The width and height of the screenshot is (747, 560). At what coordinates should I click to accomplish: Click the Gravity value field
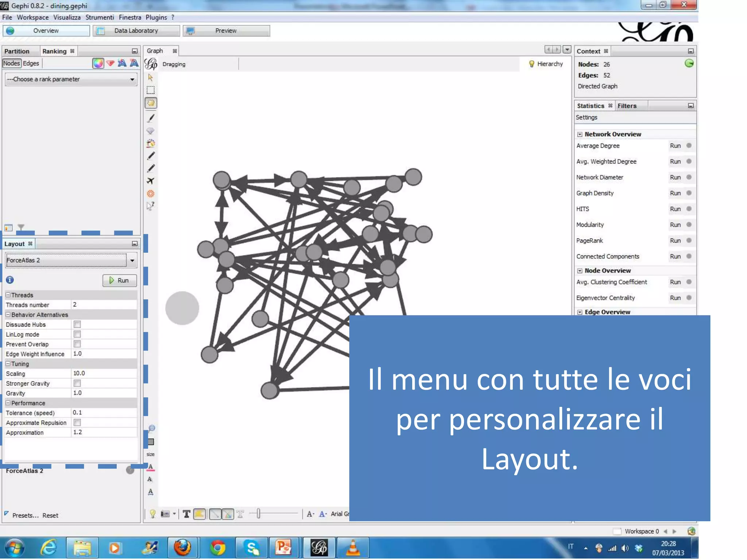[x=104, y=393]
